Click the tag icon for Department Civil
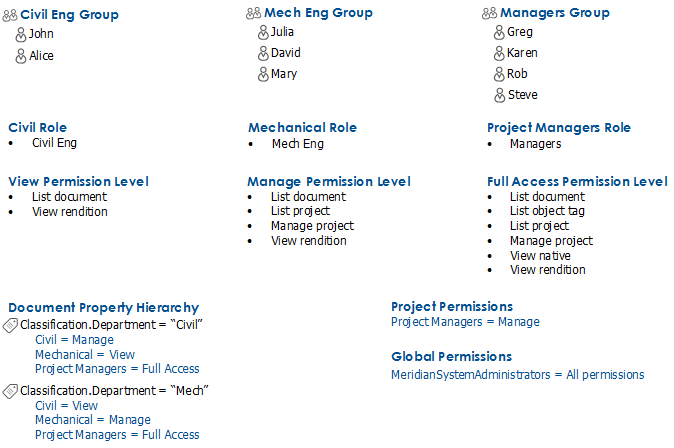The width and height of the screenshot is (674, 448). pos(10,325)
